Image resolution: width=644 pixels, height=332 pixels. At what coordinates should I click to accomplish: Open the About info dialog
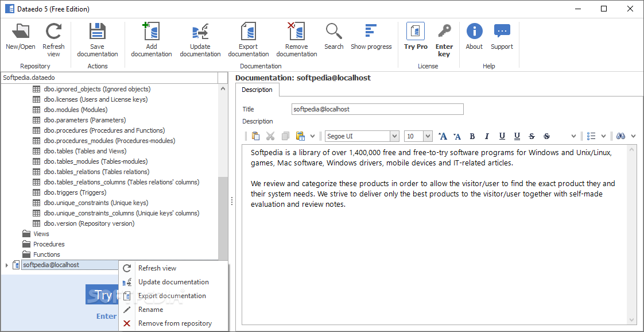pos(474,37)
